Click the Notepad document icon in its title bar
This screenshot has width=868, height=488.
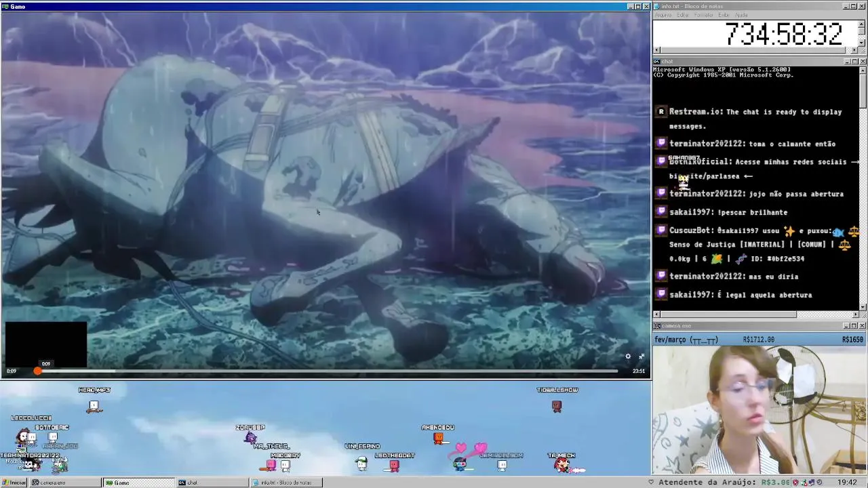pyautogui.click(x=656, y=6)
